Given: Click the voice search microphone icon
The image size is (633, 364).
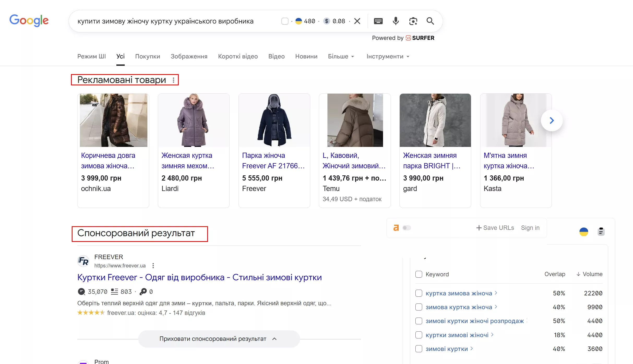Looking at the screenshot, I should click(x=396, y=21).
